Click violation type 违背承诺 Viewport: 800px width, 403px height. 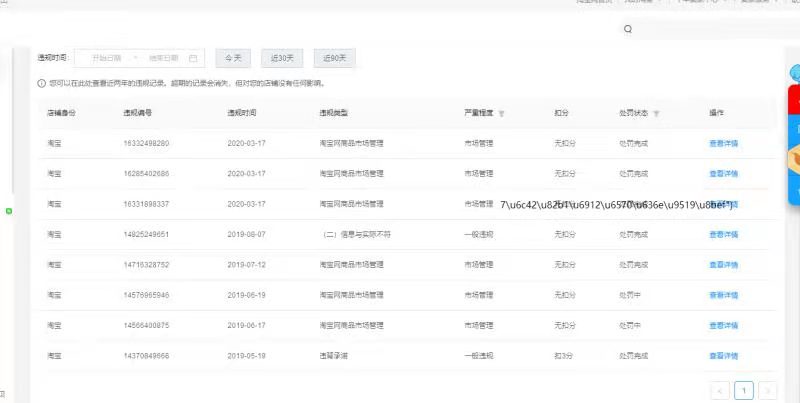tap(334, 356)
